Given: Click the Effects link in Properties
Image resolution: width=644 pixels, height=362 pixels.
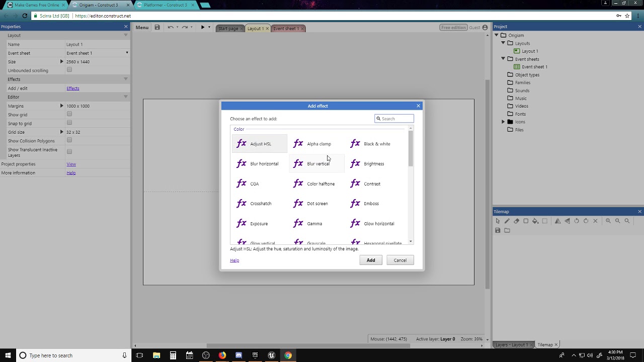Looking at the screenshot, I should [73, 88].
